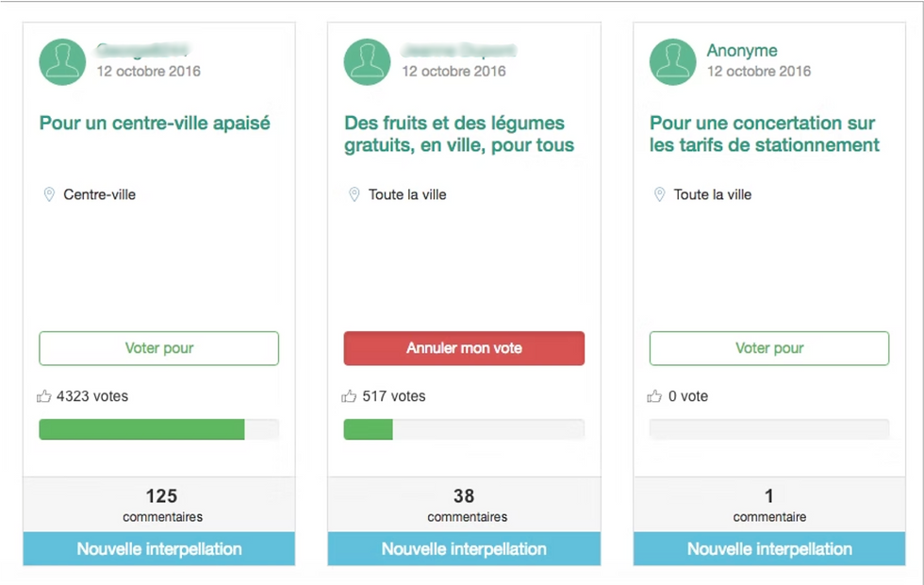The height and width of the screenshot is (585, 924).
Task: Click the avatar icon on Anonyme's card
Action: [672, 61]
